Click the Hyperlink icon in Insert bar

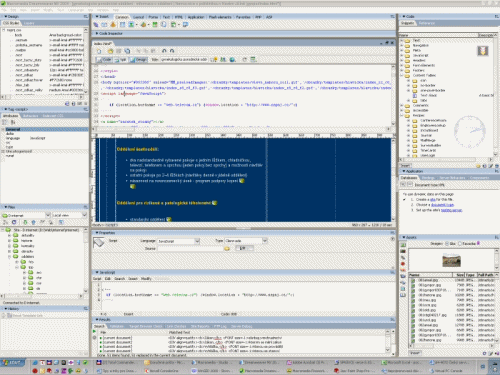[x=96, y=25]
